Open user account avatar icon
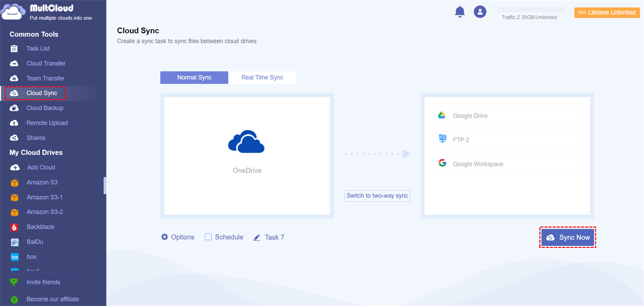 (x=480, y=12)
